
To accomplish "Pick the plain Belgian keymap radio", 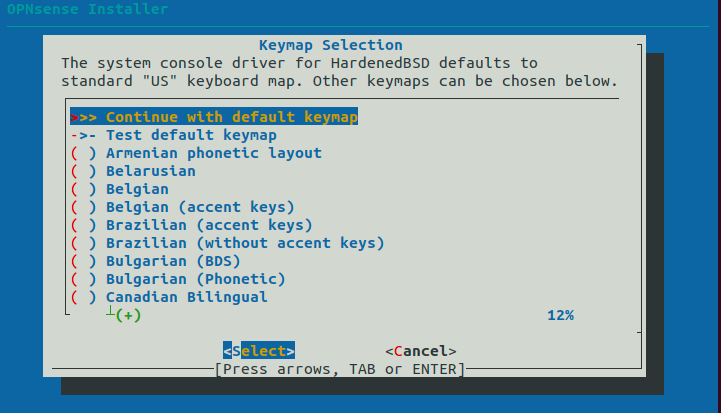I will 120,189.
